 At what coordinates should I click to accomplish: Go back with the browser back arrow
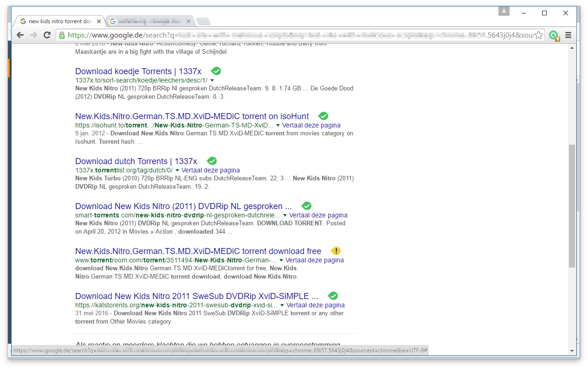point(20,35)
